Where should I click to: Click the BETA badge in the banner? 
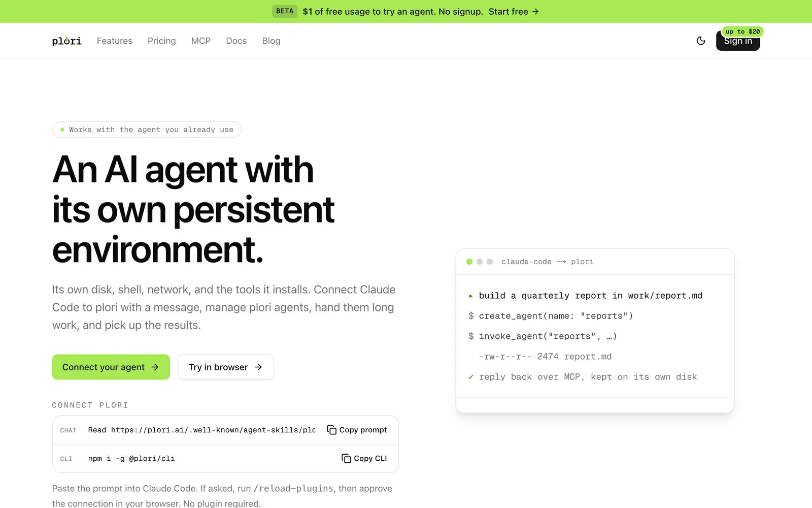click(x=285, y=11)
